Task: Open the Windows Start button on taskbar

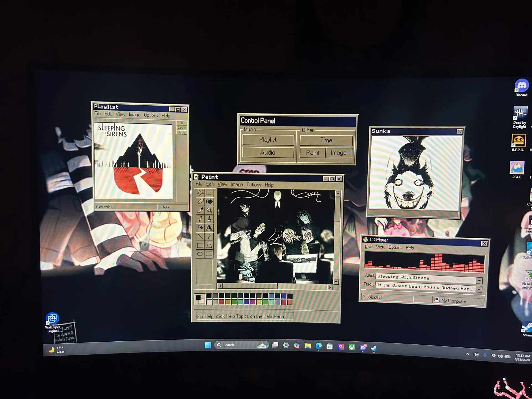Action: 208,345
